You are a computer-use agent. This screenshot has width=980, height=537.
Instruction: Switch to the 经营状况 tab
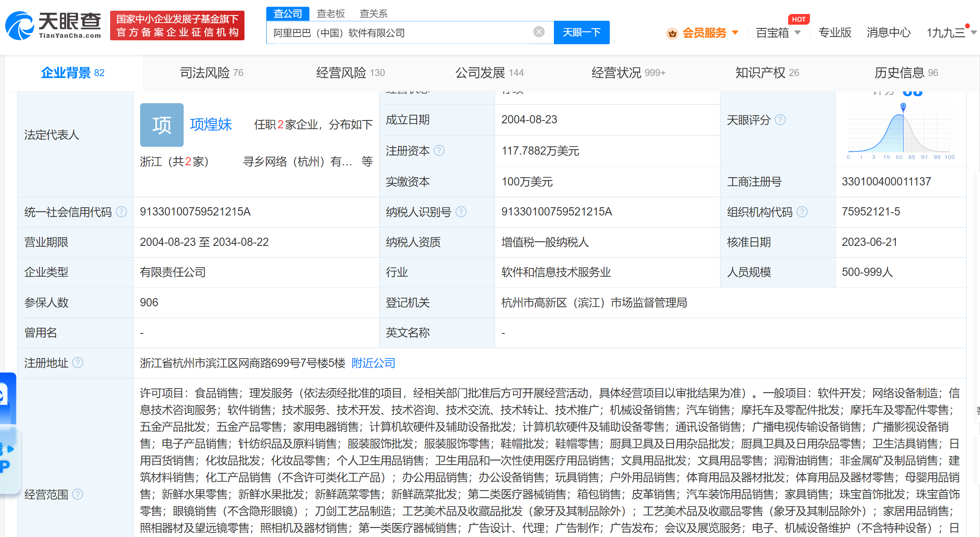click(628, 73)
